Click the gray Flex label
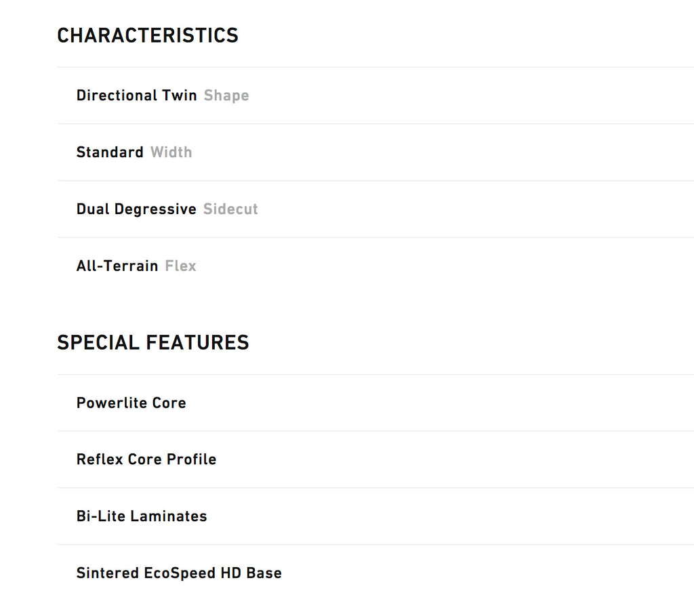The image size is (694, 616). [x=181, y=266]
